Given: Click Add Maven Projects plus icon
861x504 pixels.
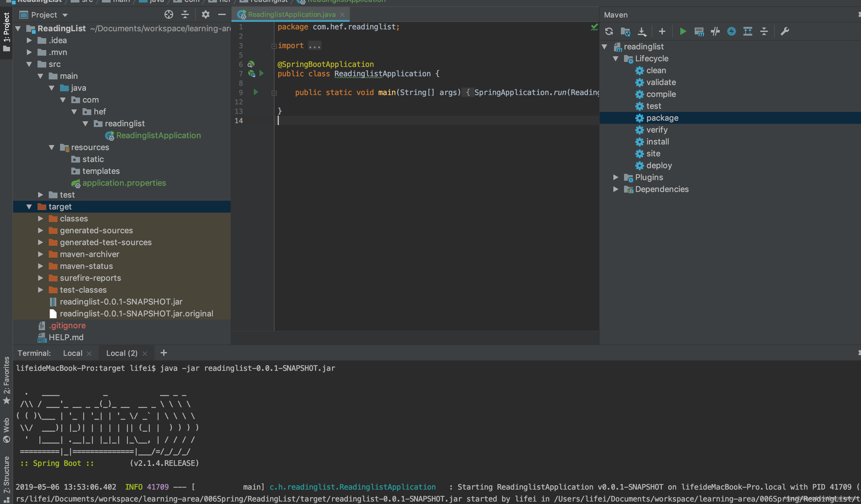Looking at the screenshot, I should click(662, 32).
